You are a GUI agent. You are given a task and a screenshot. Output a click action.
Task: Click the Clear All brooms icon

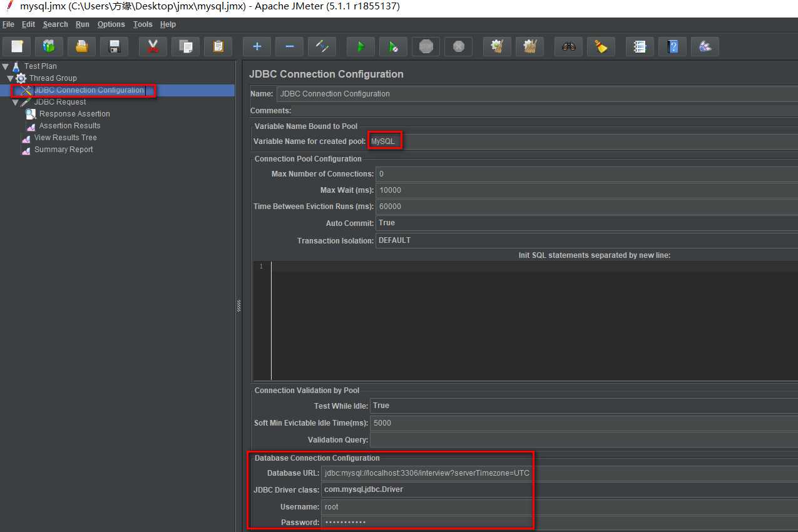point(529,46)
